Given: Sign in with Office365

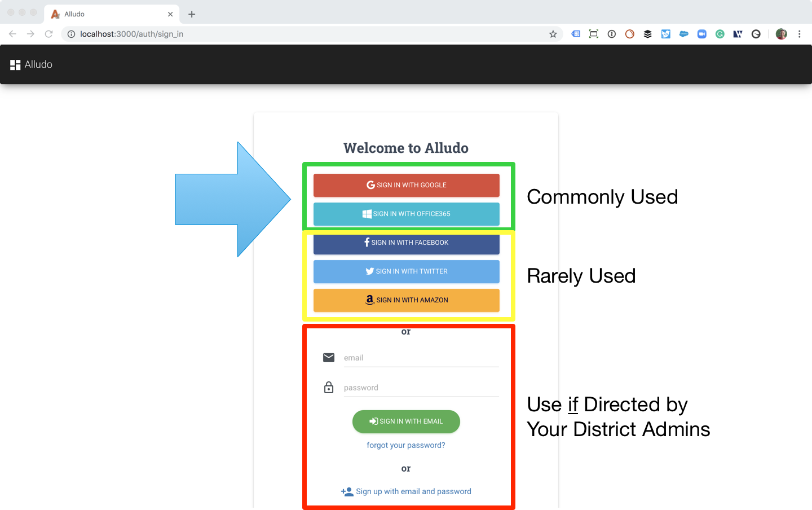Looking at the screenshot, I should click(407, 214).
